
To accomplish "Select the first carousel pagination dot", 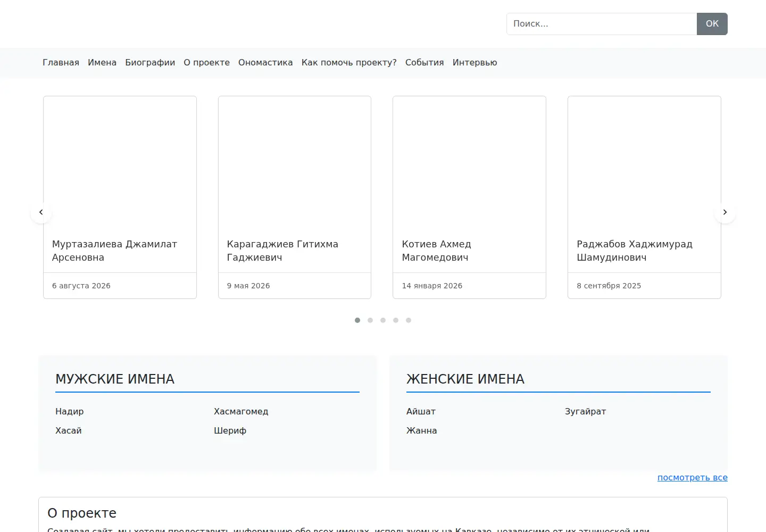I will (357, 320).
